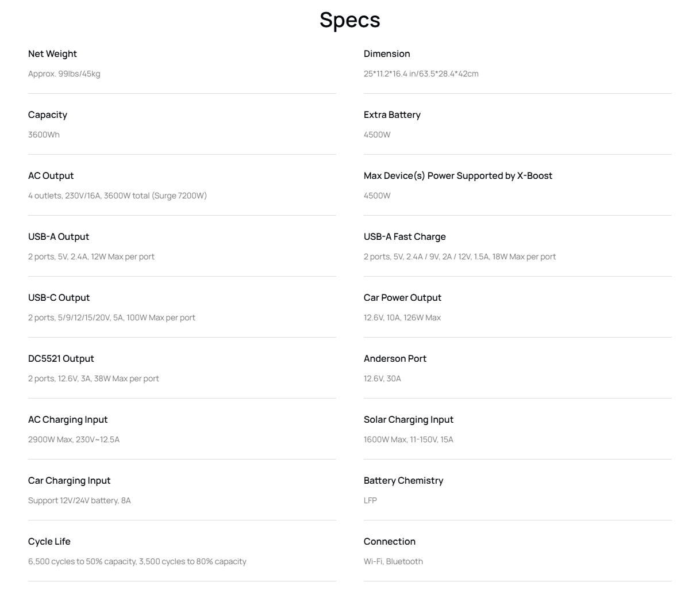Click 'Max Device(s) Power Supported by X-Boost'

[x=457, y=176]
